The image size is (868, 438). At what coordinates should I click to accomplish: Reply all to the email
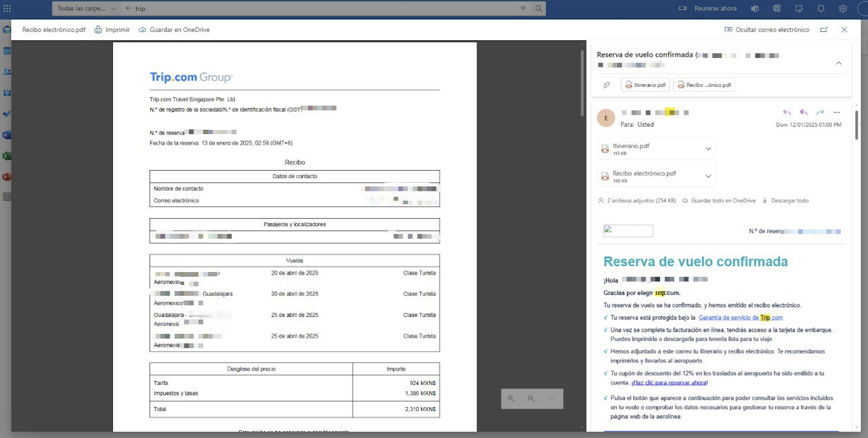(x=803, y=112)
